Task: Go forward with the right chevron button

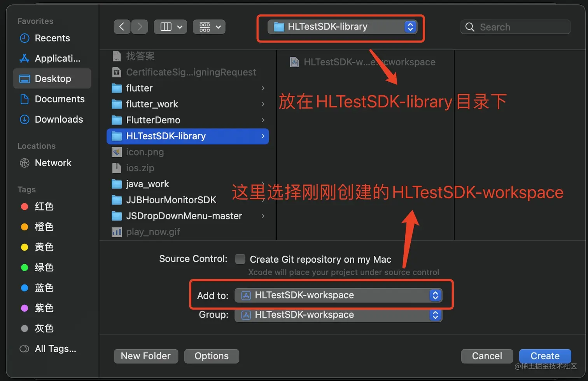Action: (140, 27)
